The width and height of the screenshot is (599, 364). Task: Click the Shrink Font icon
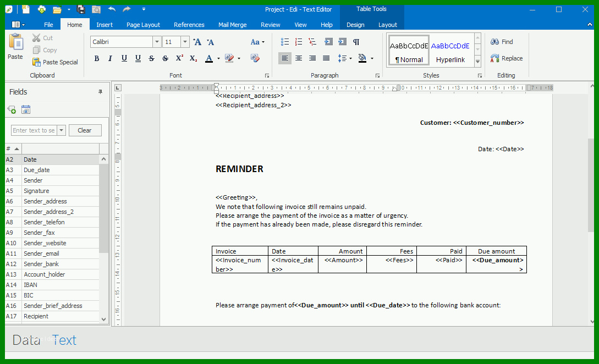tap(211, 42)
